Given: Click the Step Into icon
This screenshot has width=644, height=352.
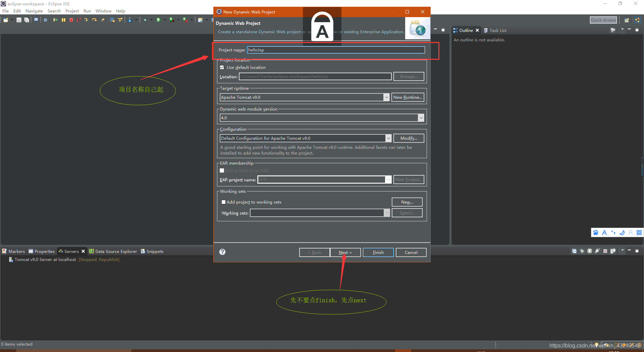Looking at the screenshot, I should click(x=86, y=20).
